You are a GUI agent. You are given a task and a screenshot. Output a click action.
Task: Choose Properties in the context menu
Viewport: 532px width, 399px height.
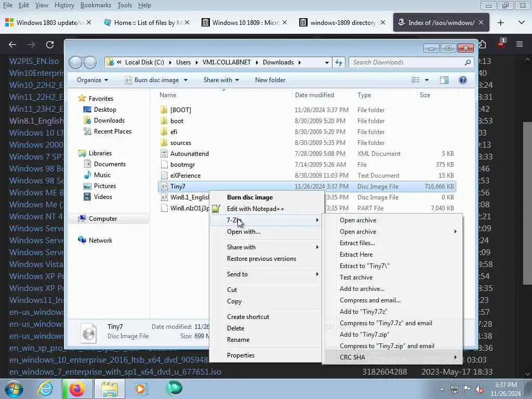(241, 355)
